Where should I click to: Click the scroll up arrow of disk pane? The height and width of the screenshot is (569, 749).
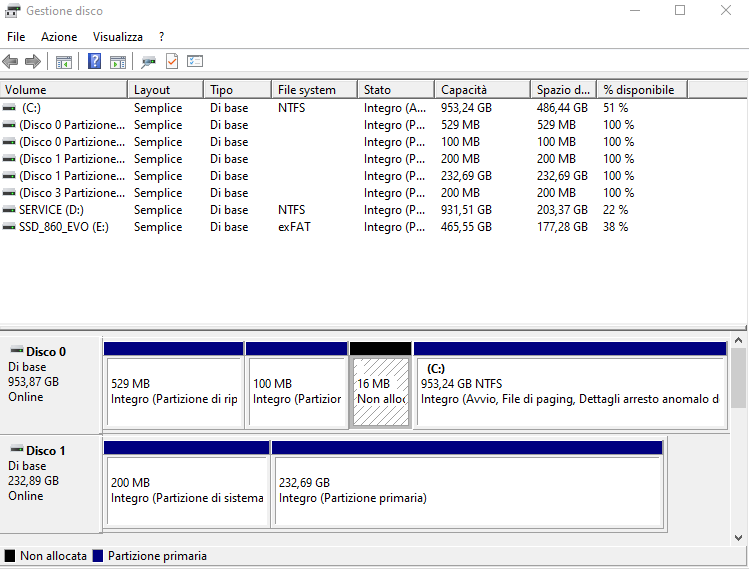(x=738, y=341)
